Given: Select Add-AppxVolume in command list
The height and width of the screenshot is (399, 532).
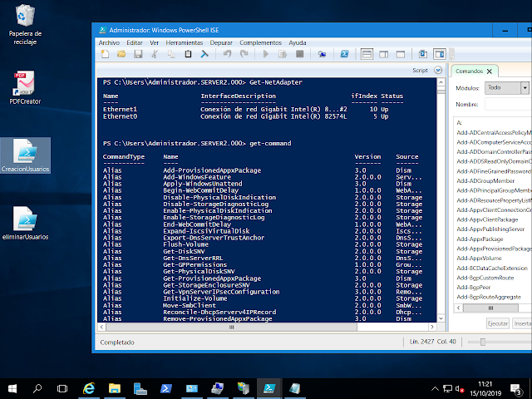Looking at the screenshot, I should tap(479, 259).
